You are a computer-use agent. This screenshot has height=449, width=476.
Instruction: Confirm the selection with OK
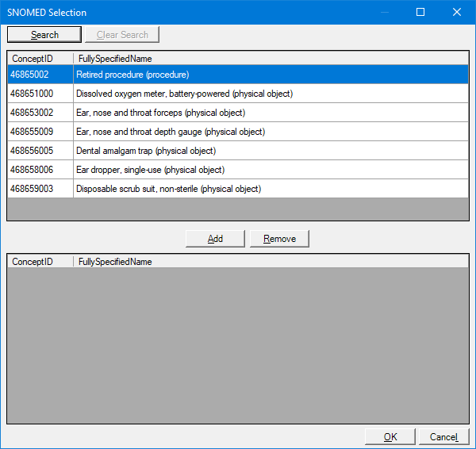(x=390, y=437)
